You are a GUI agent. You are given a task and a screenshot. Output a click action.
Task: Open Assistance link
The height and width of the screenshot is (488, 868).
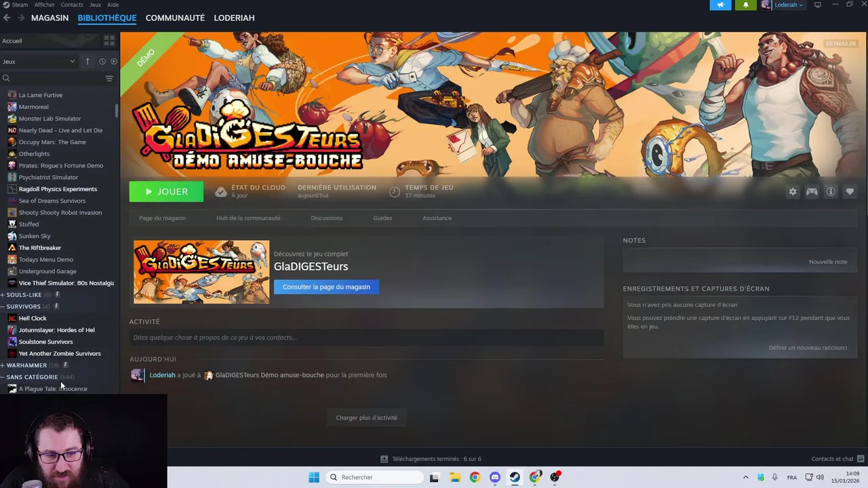coord(437,218)
